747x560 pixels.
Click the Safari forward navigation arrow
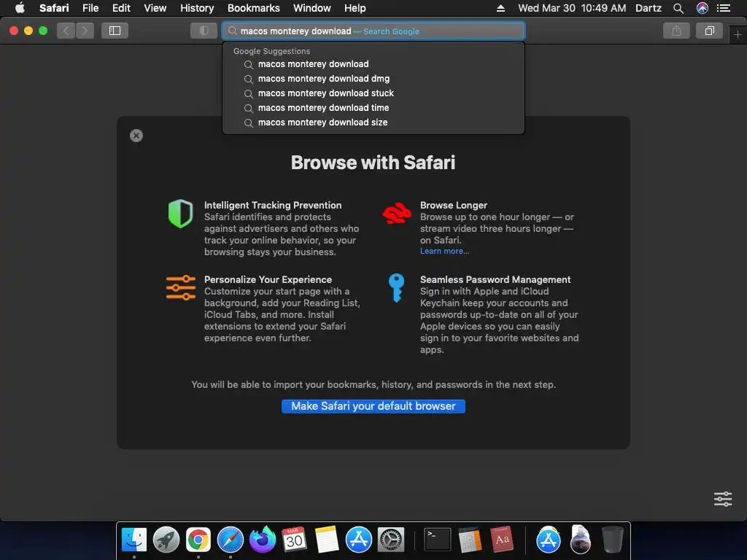coord(85,31)
